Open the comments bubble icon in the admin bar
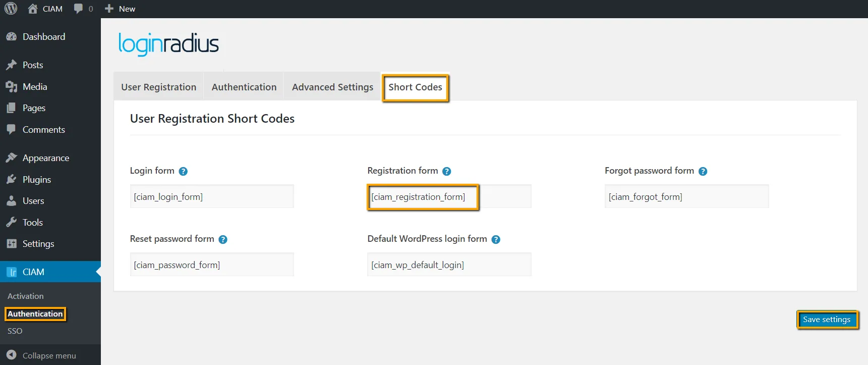The image size is (868, 365). (x=78, y=9)
